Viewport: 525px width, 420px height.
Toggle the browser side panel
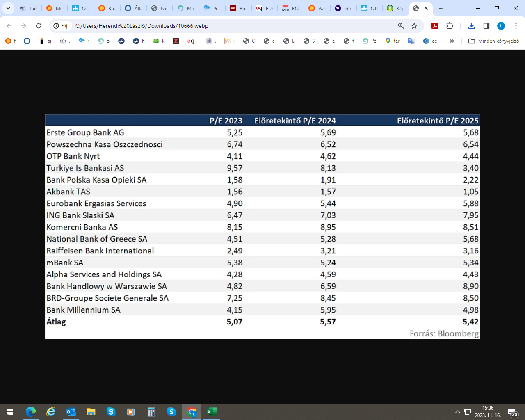coord(486,26)
